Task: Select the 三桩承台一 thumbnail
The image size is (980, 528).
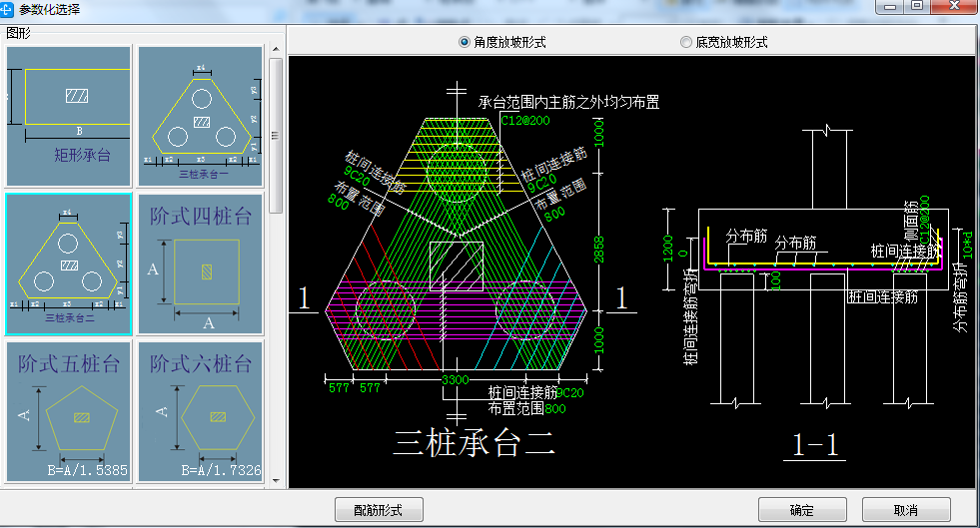Action: (x=201, y=116)
